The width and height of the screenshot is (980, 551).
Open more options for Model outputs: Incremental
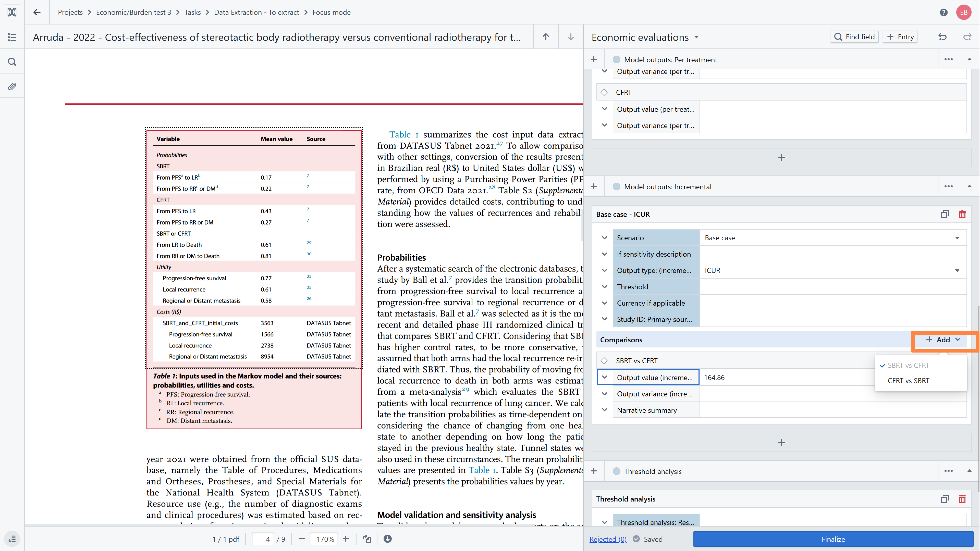pyautogui.click(x=948, y=186)
